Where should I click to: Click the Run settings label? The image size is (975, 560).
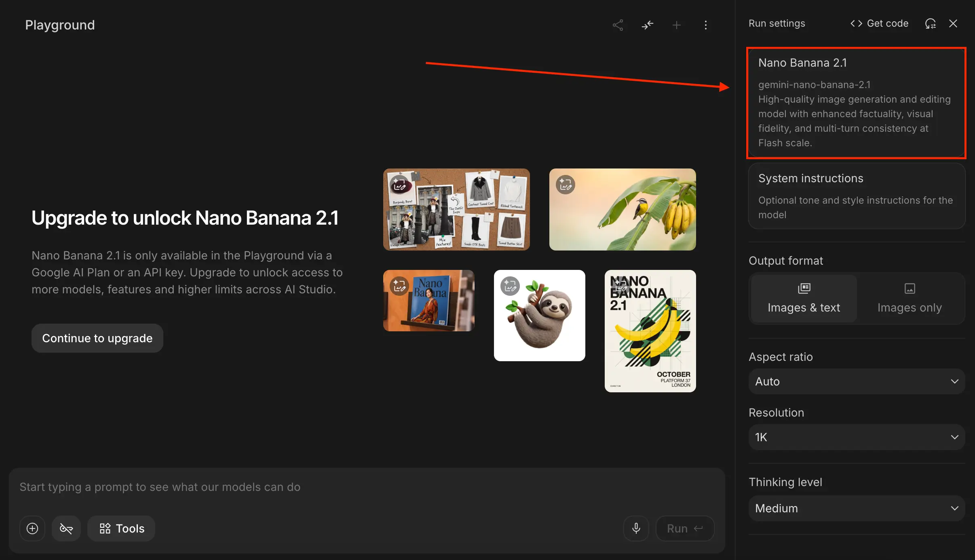777,23
